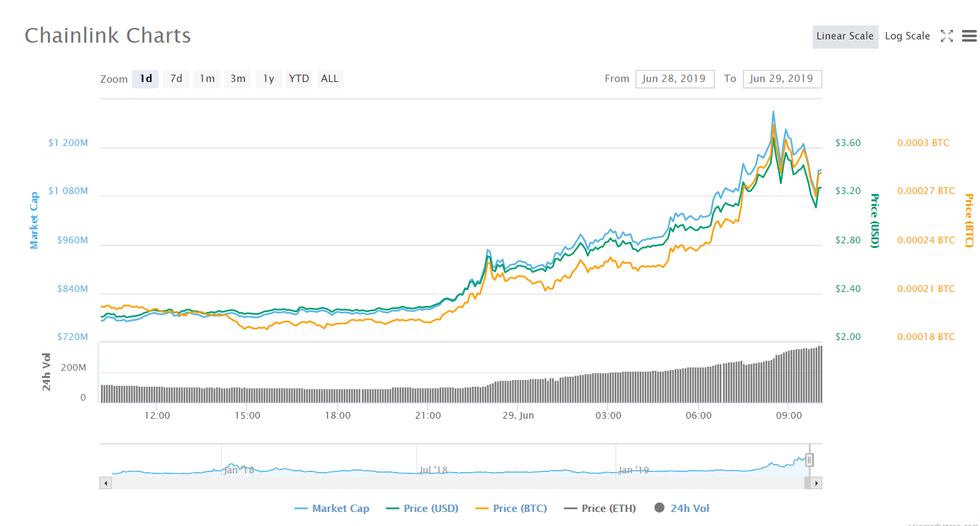Switch to Linear Scale

pyautogui.click(x=845, y=37)
